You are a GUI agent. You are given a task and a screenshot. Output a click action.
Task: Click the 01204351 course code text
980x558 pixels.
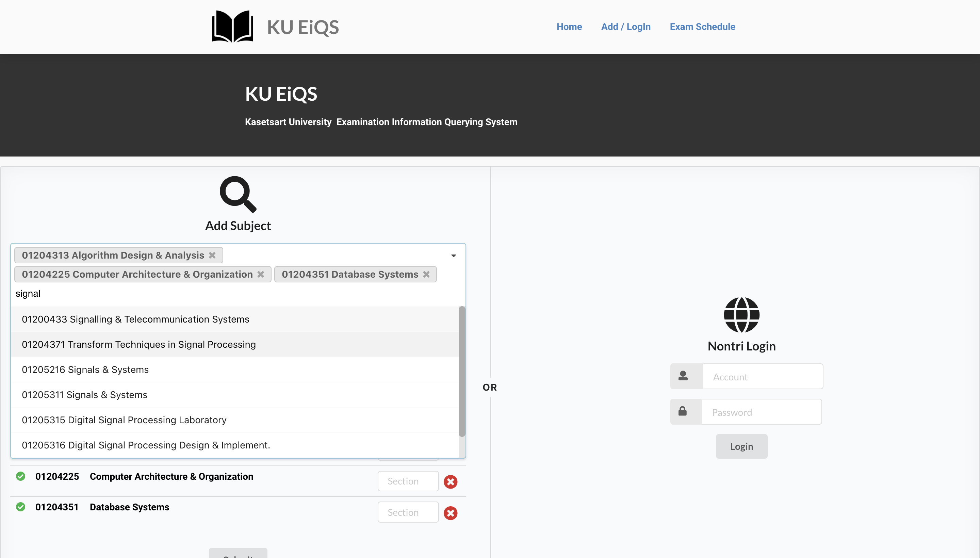coord(57,507)
